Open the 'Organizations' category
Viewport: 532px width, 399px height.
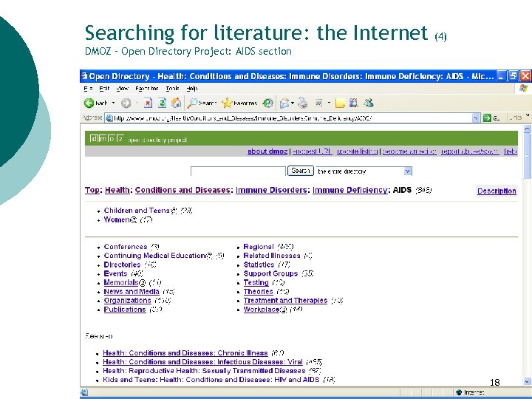pyautogui.click(x=128, y=301)
